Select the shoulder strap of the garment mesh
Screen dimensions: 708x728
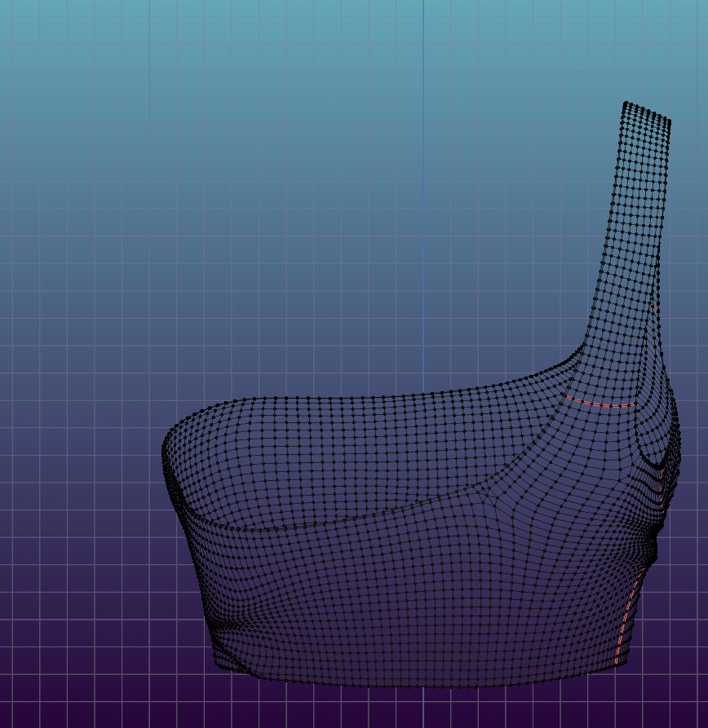tap(632, 232)
